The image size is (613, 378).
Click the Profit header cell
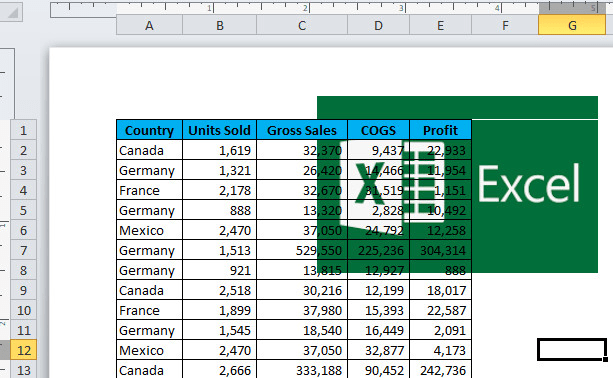coord(440,130)
